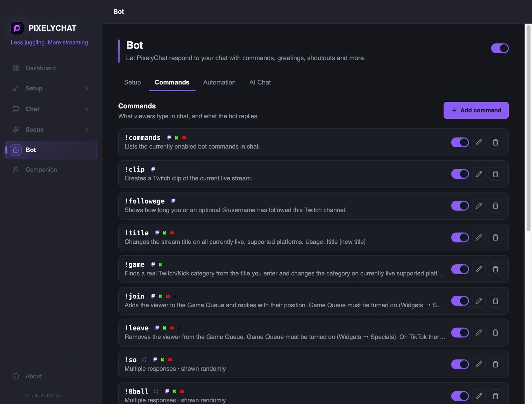Edit the !title command
Viewport: 532px width, 404px height.
[479, 237]
